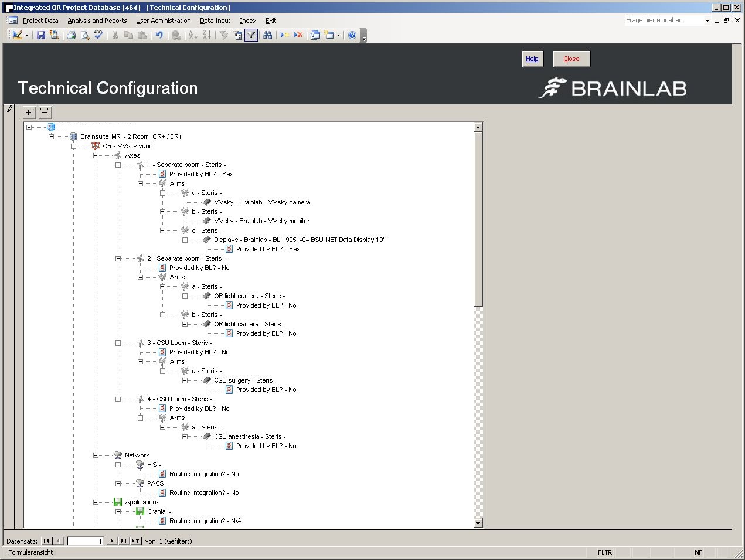
Task: Open the Database Window icon
Action: pos(315,35)
